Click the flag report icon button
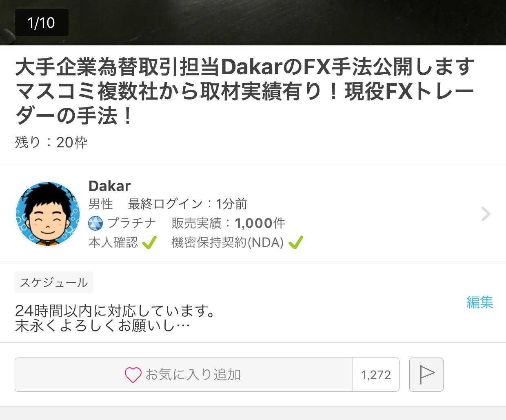Viewport: 506px width, 420px height. click(426, 375)
